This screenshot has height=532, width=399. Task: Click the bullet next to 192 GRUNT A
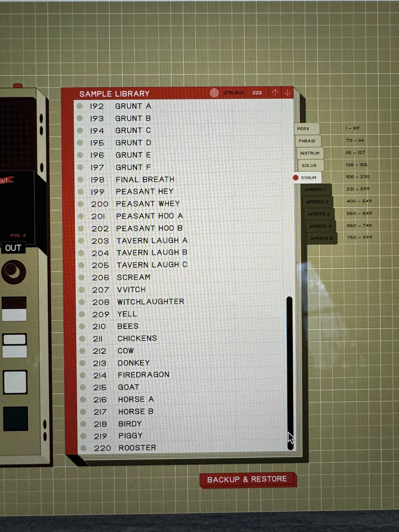point(80,106)
